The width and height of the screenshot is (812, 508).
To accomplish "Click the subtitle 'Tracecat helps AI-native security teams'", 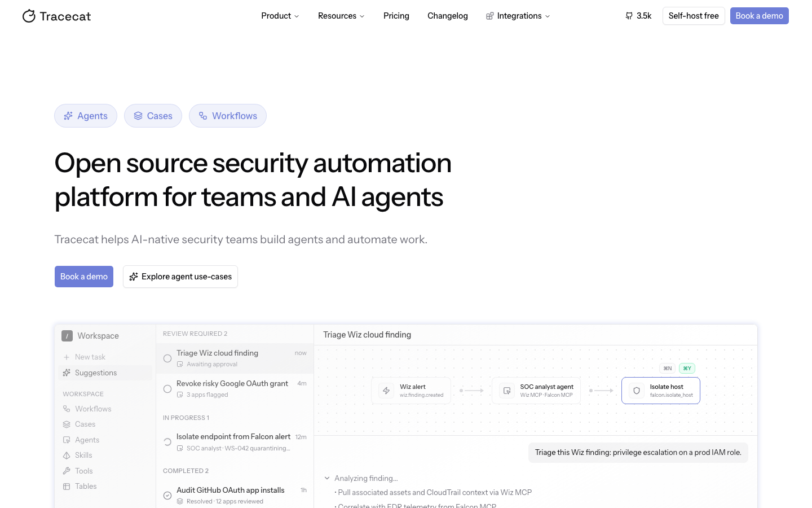I will (x=241, y=239).
